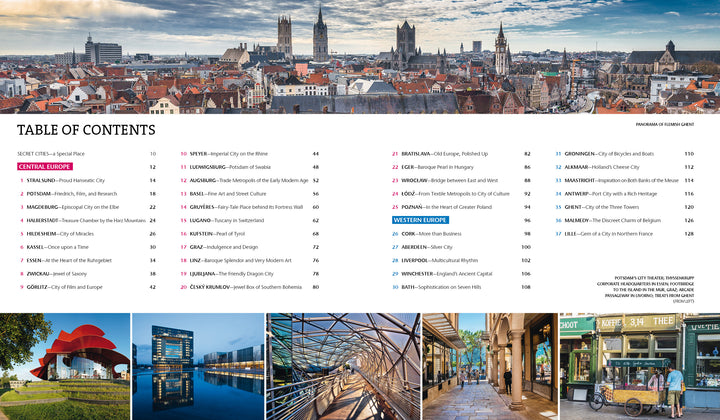
Task: Select "GÖRLITZ—City of Film and Europe"
Action: 64,287
